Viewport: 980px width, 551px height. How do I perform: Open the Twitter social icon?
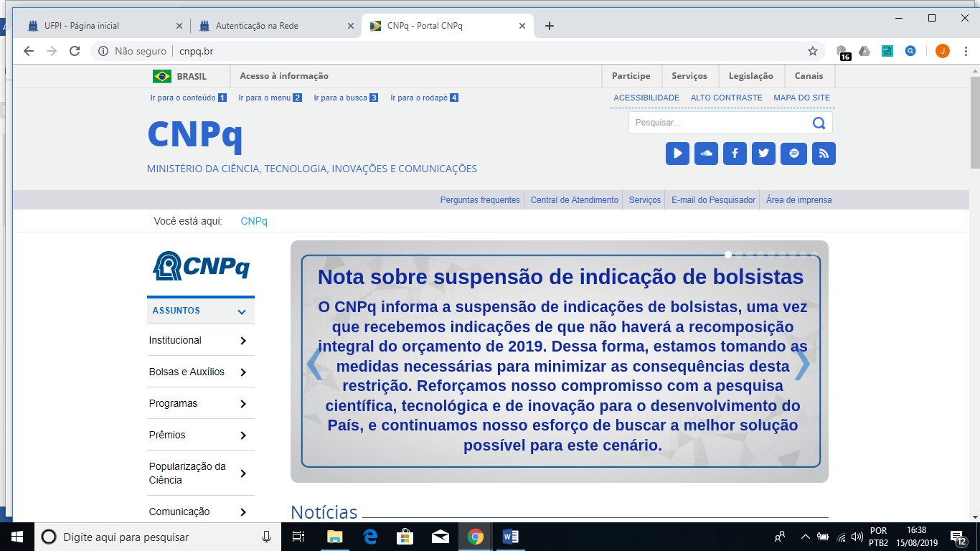763,154
